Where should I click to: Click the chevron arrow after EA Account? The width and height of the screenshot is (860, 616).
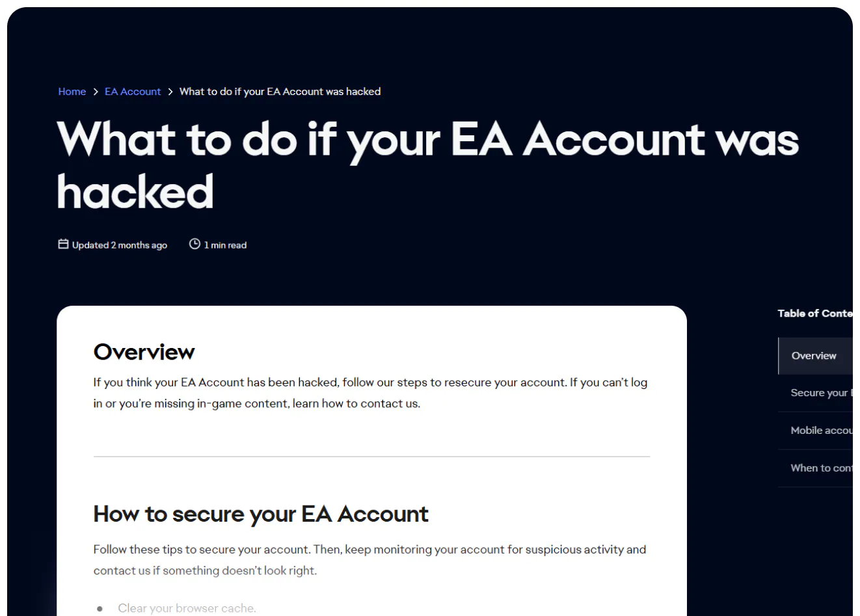tap(170, 92)
